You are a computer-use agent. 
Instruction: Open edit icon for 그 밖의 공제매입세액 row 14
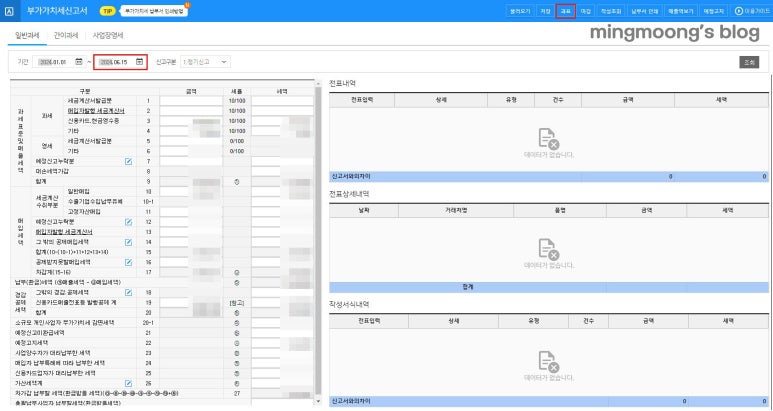128,242
